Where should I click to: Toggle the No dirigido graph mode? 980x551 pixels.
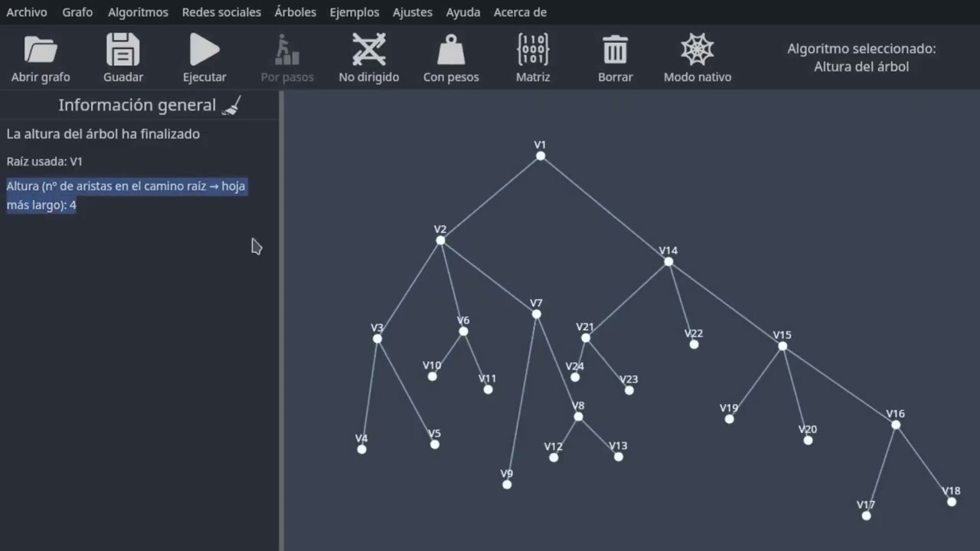(369, 50)
